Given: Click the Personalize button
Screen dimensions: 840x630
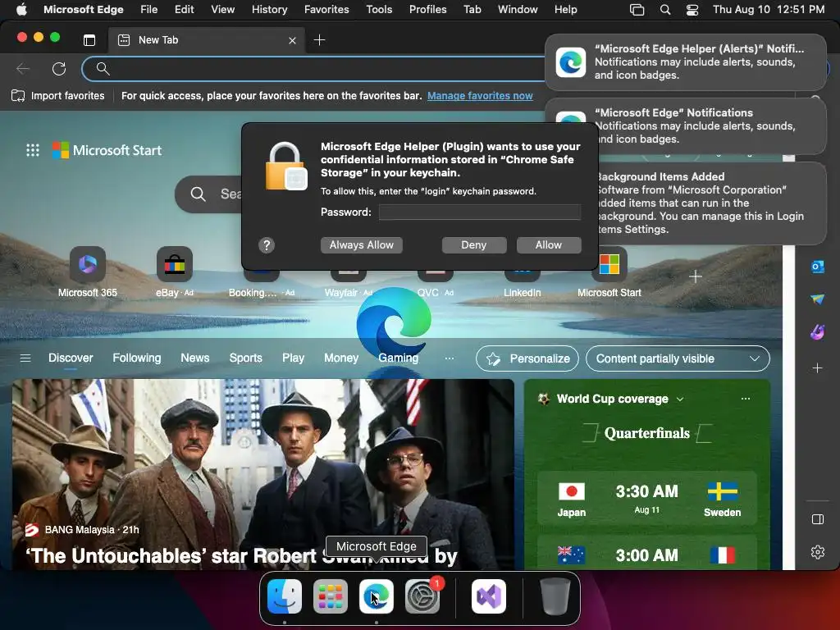Looking at the screenshot, I should click(x=527, y=358).
